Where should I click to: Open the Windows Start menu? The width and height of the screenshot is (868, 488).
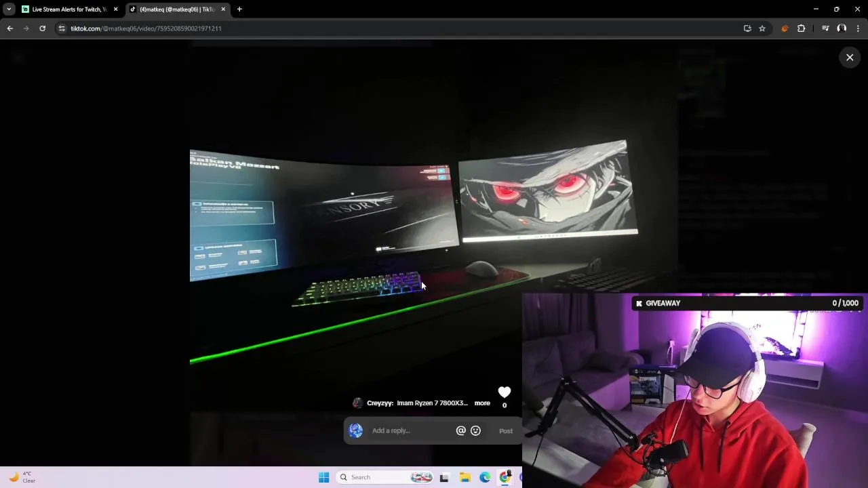pos(323,477)
